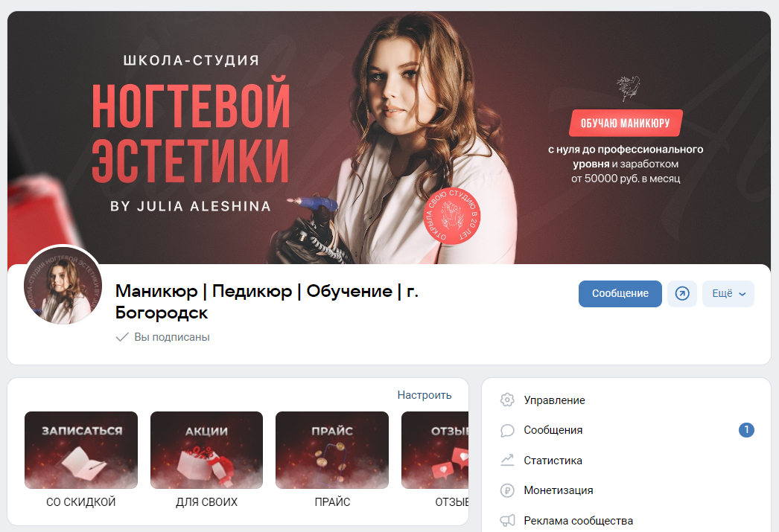This screenshot has height=532, width=779.
Task: Expand the Ещё dropdown menu
Action: pos(728,294)
